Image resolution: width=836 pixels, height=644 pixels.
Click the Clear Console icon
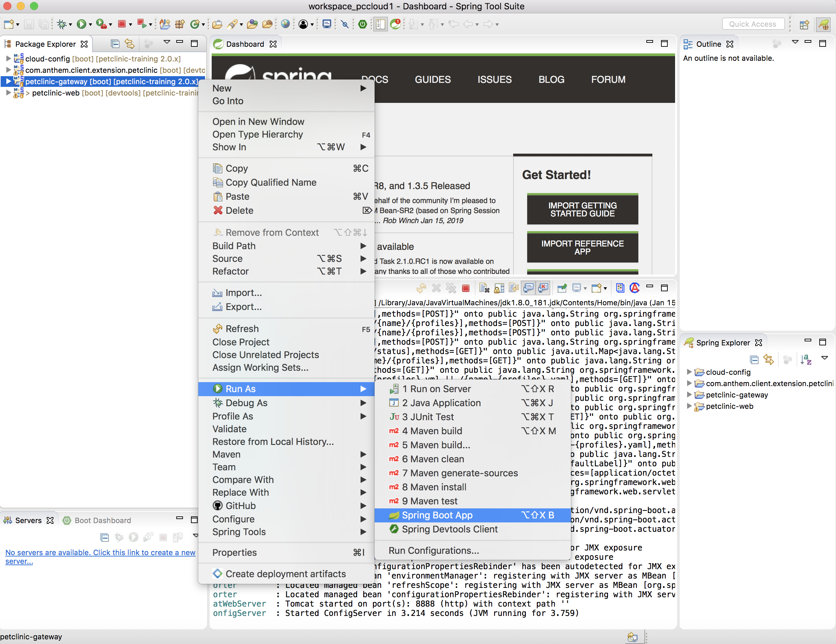pos(484,288)
